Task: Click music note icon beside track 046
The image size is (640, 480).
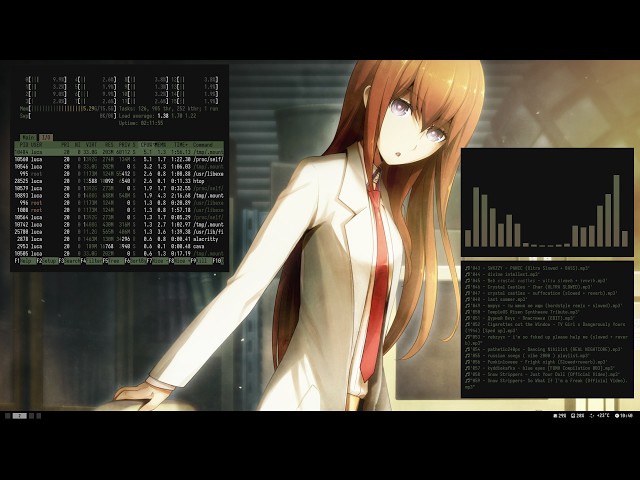Action: click(x=467, y=287)
